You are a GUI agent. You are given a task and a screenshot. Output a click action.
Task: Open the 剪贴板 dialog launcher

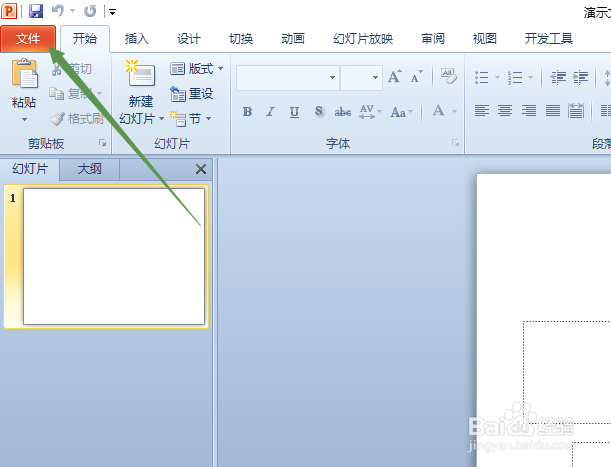point(102,143)
